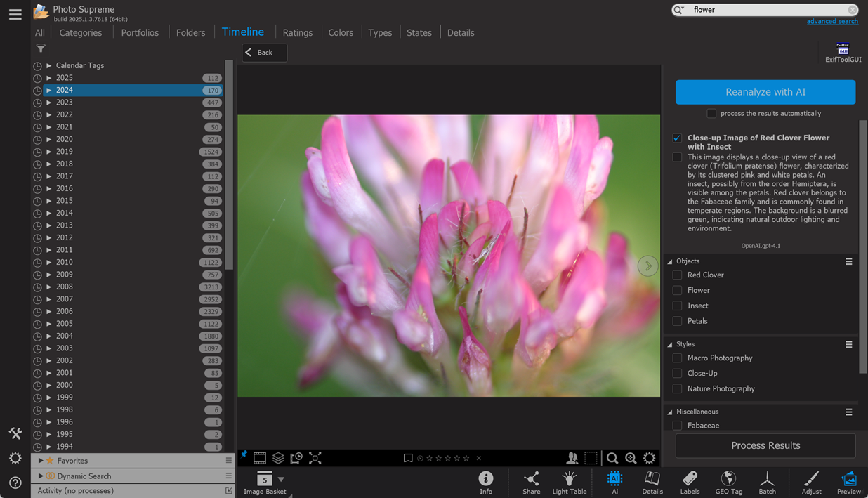The width and height of the screenshot is (868, 498).
Task: Collapse the Miscellaneous group
Action: tap(670, 412)
